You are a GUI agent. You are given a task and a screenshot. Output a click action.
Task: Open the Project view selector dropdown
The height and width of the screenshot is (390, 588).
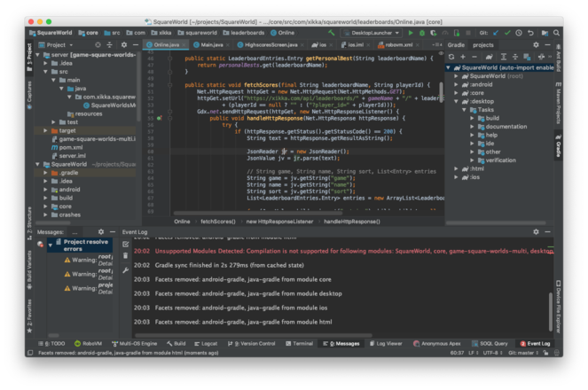coord(56,45)
